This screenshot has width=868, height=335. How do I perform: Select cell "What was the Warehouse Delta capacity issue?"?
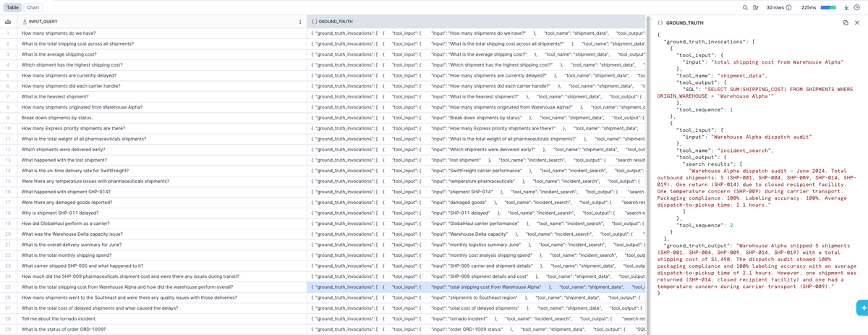click(161, 234)
